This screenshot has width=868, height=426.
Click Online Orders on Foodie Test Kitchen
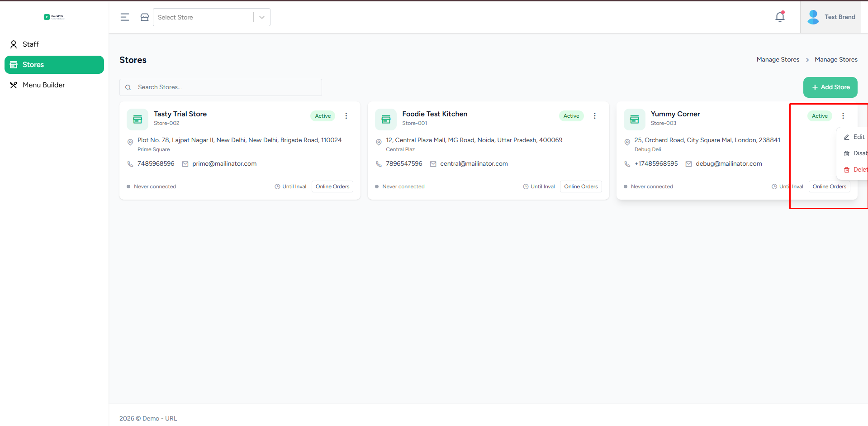[x=581, y=187]
